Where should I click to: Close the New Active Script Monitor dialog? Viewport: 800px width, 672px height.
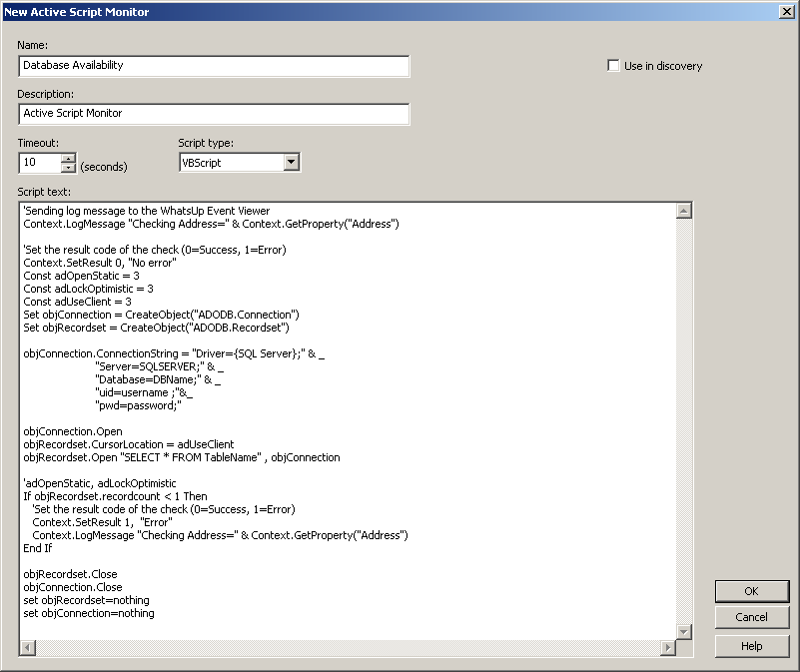point(786,11)
